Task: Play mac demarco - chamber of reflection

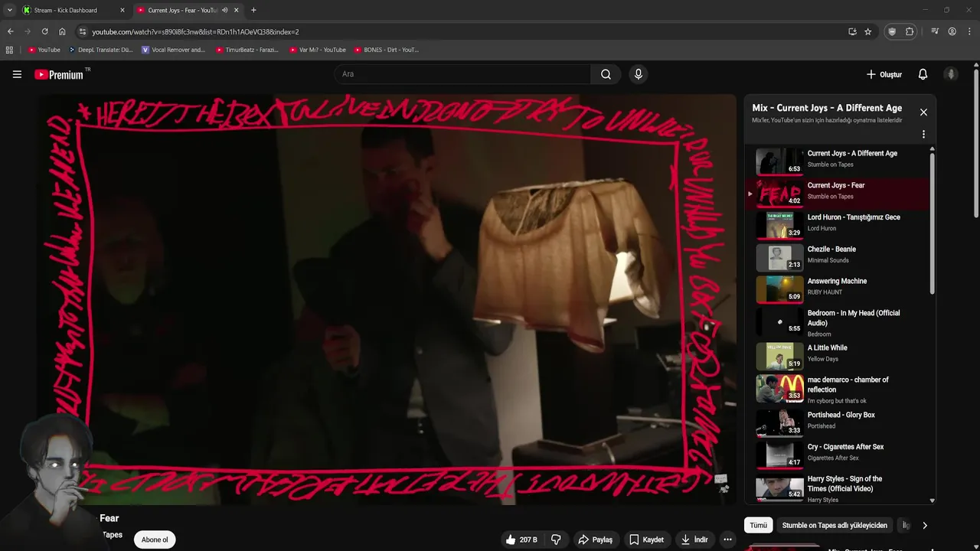Action: (x=838, y=390)
